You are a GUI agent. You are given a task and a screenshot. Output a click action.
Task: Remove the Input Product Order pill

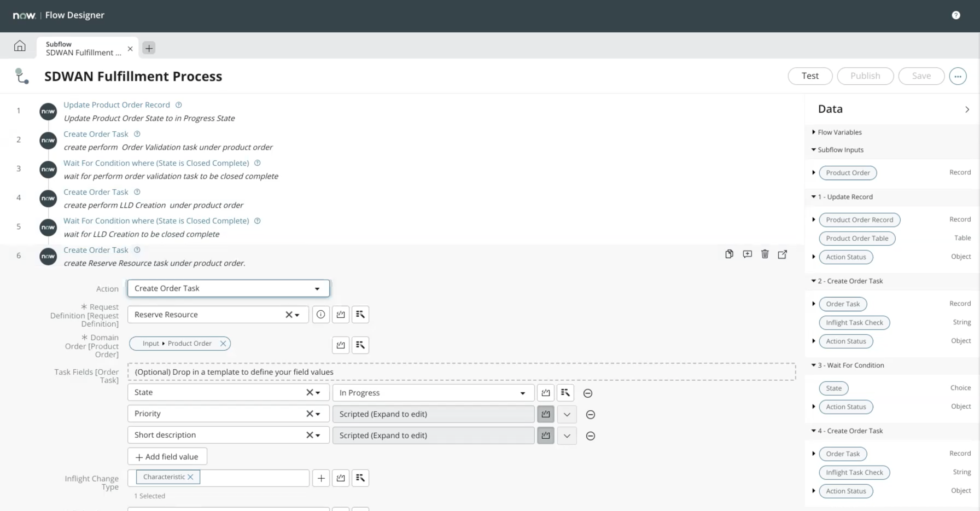pos(223,344)
